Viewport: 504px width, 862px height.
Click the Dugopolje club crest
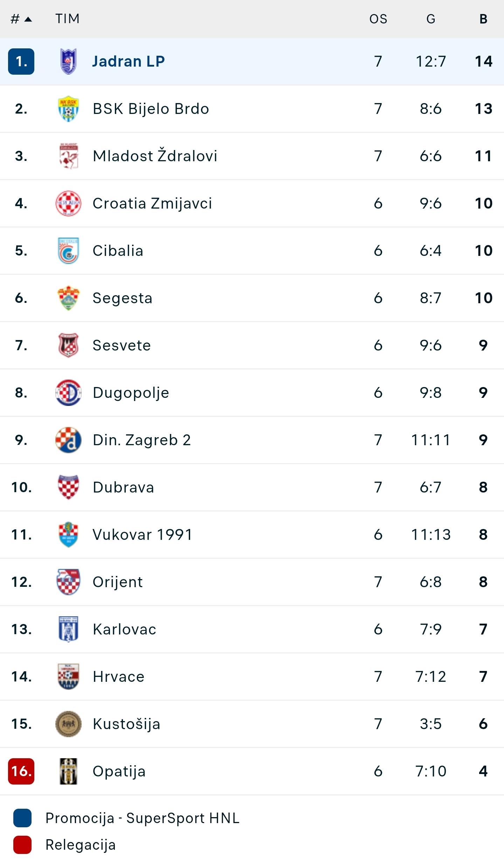coord(68,393)
